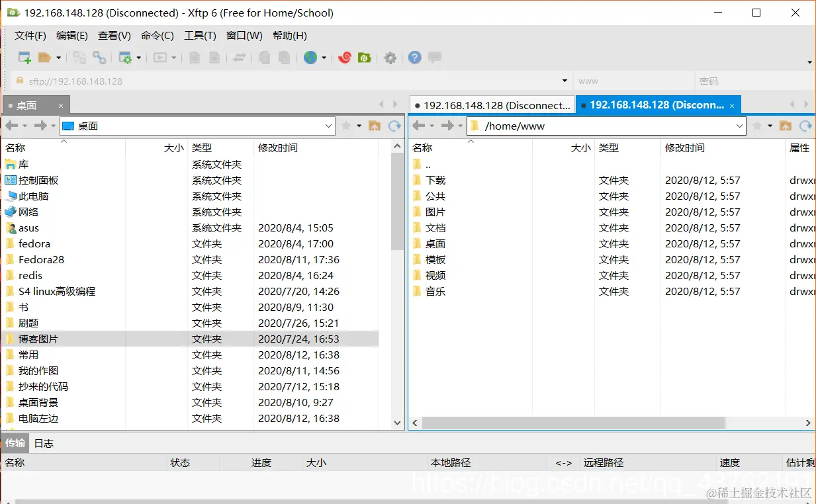Click local pane parent folder icon
This screenshot has height=504, width=816.
pyautogui.click(x=375, y=126)
